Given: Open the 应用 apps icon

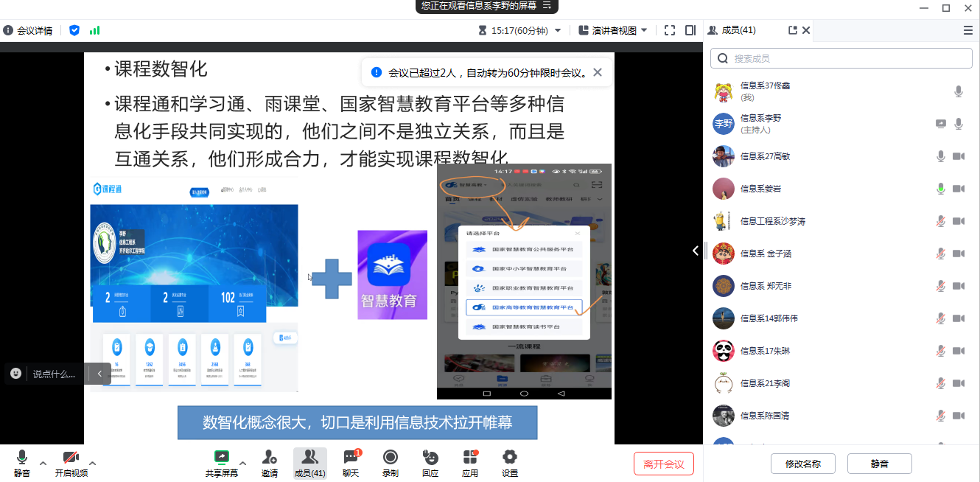Looking at the screenshot, I should (x=470, y=464).
